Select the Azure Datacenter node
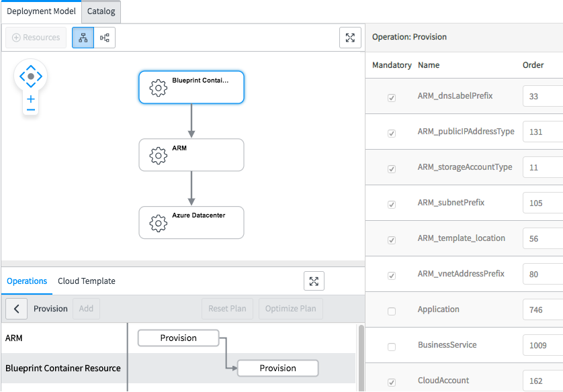Screen dimensions: 563x392 tap(191, 222)
